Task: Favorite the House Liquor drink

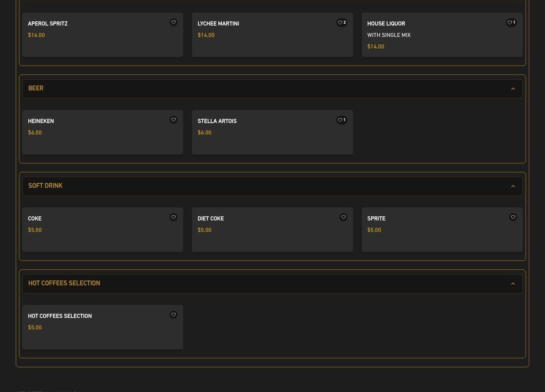Action: 511,23
